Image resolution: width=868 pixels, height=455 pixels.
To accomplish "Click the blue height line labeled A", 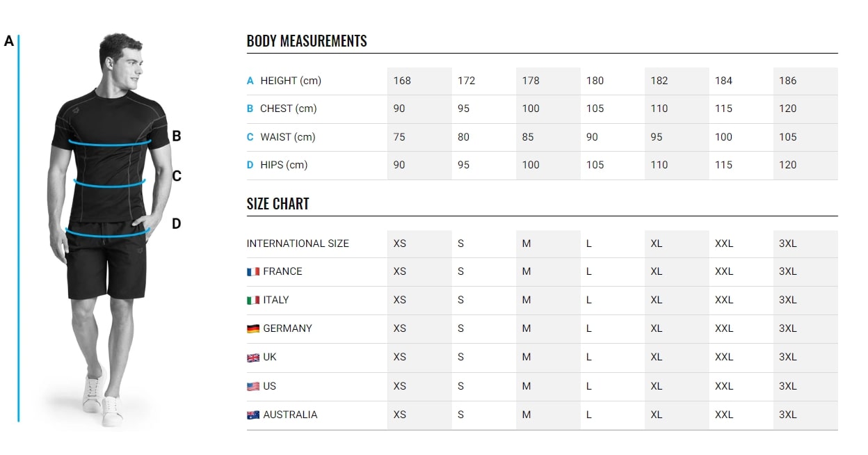I will point(19,230).
